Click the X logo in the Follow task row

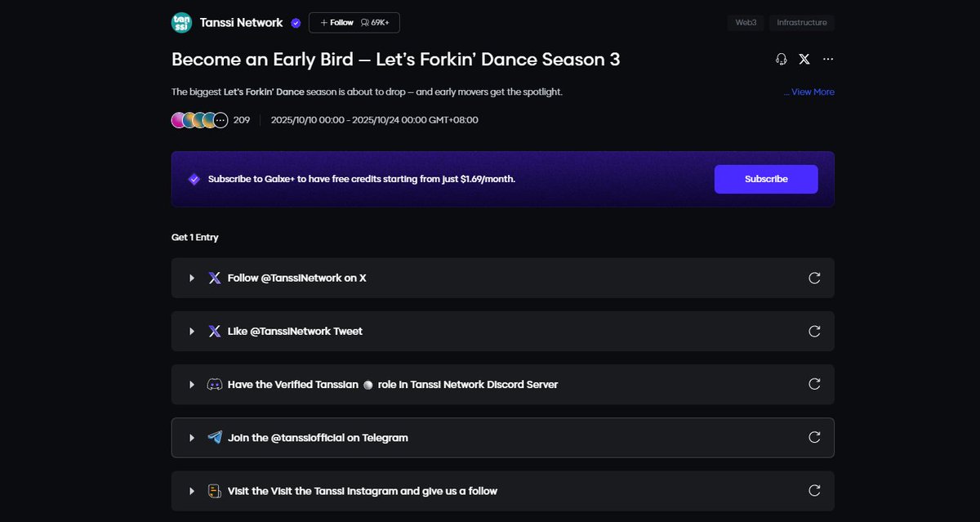pos(215,278)
